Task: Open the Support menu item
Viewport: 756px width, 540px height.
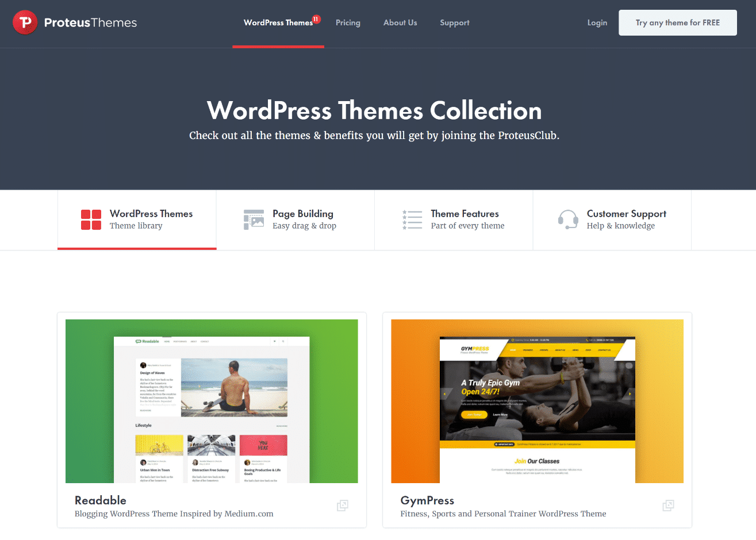Action: tap(455, 23)
